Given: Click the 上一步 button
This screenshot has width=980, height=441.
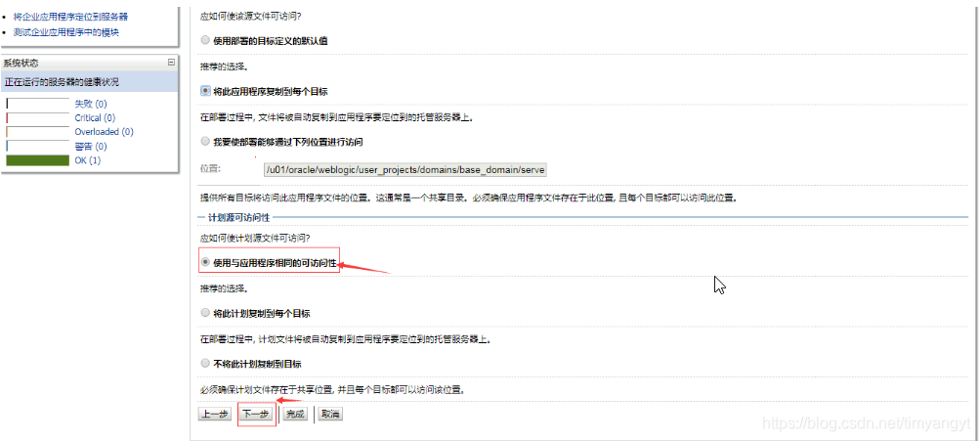Looking at the screenshot, I should click(x=214, y=414).
